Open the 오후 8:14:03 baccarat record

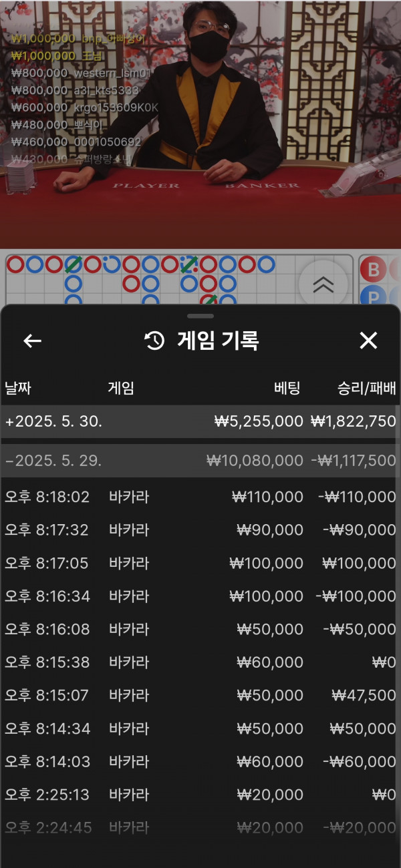pos(200,762)
